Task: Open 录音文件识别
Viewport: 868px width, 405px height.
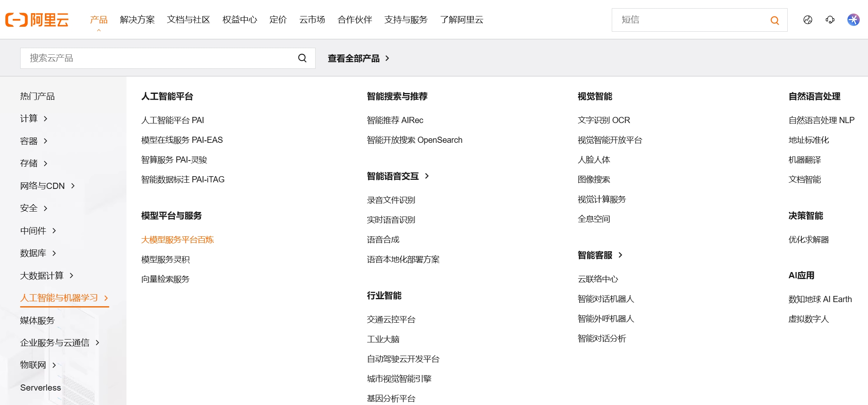Action: coord(391,200)
